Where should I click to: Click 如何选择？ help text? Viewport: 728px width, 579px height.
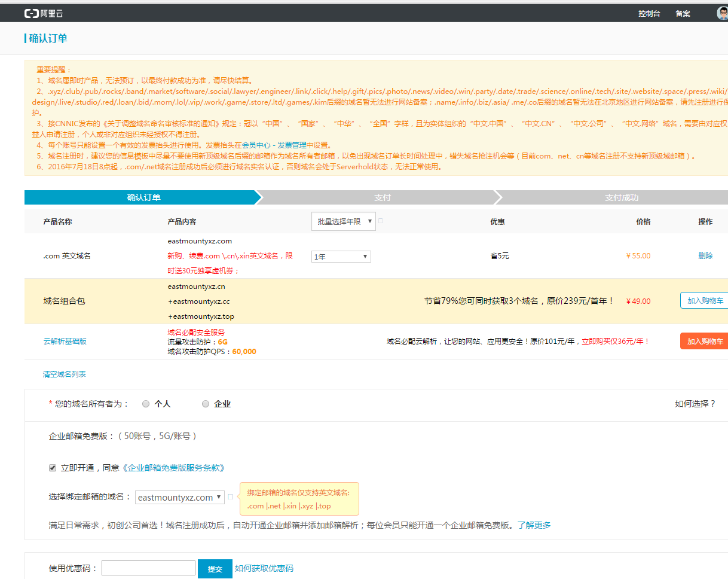tap(695, 404)
